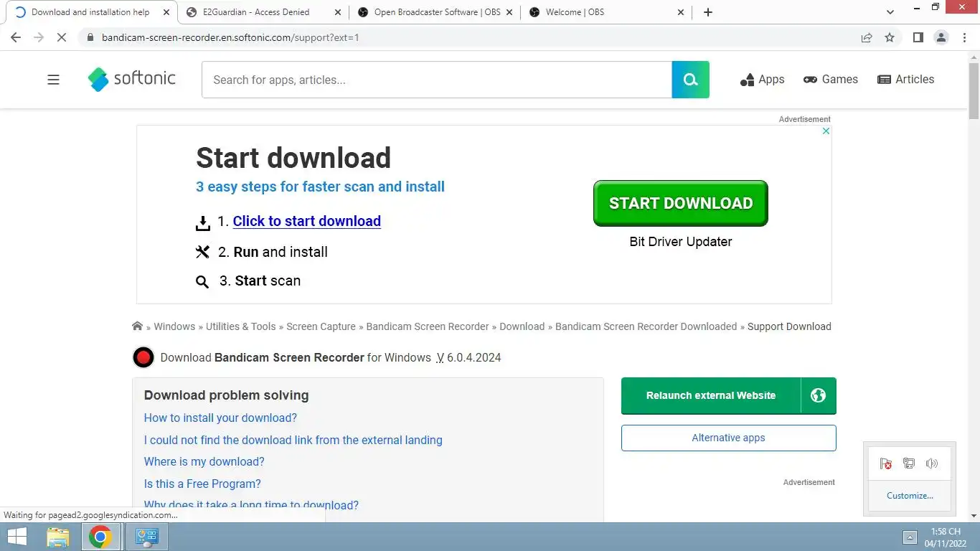Viewport: 980px width, 551px height.
Task: Open the Control Panel taskbar icon
Action: [146, 537]
